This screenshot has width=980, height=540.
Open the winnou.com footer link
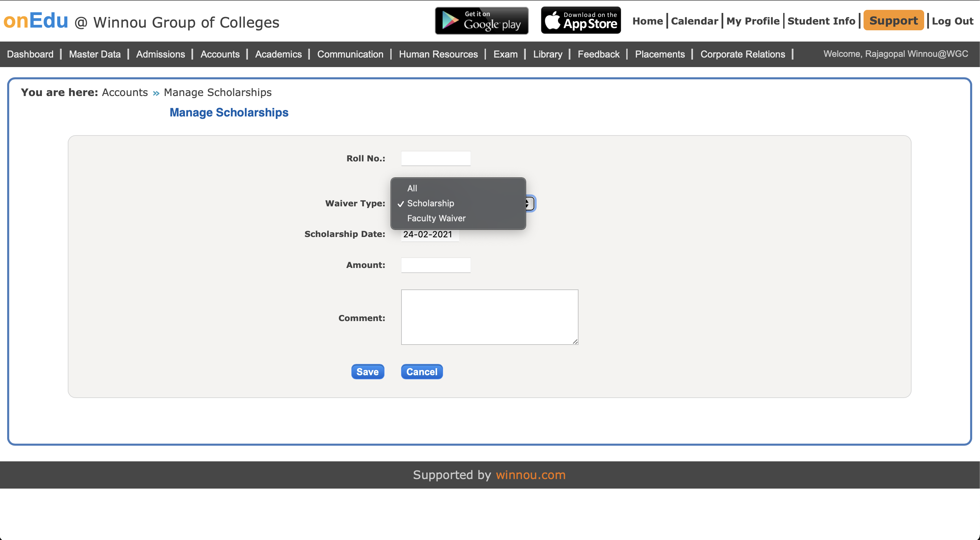pos(530,475)
